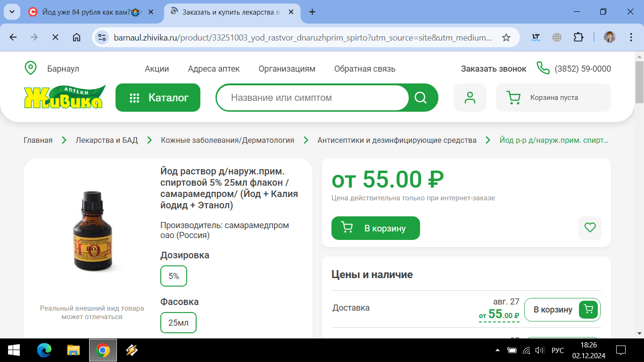Add product to favorites heart icon
The height and width of the screenshot is (362, 644).
590,228
